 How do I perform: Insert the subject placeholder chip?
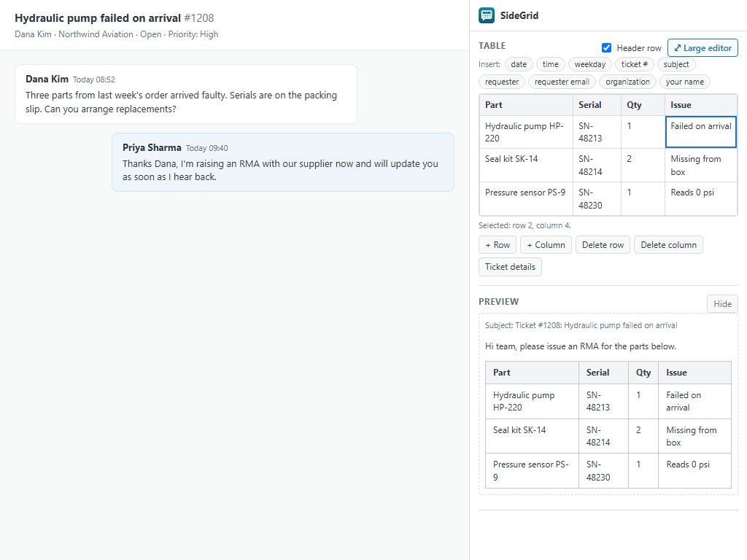(676, 64)
